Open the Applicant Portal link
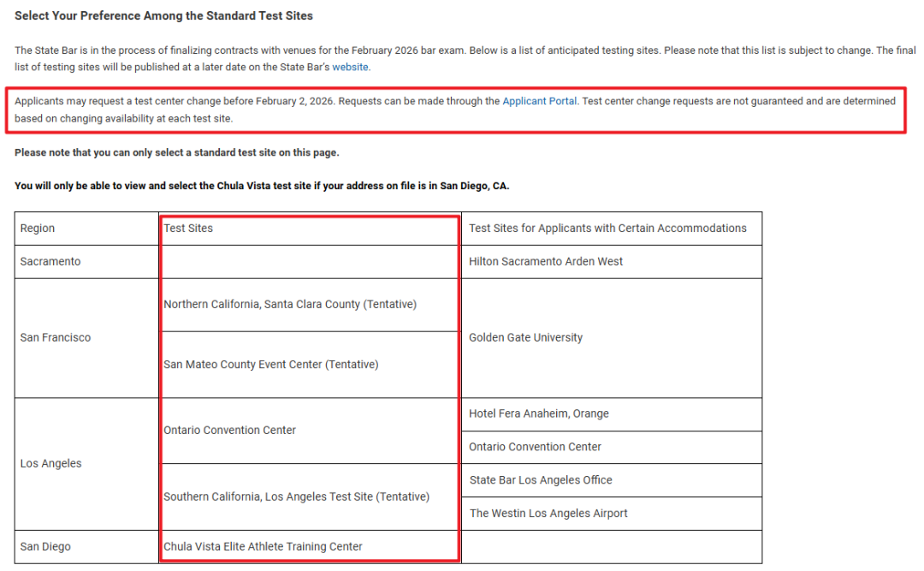Screen dimensions: 924x571 click(539, 101)
